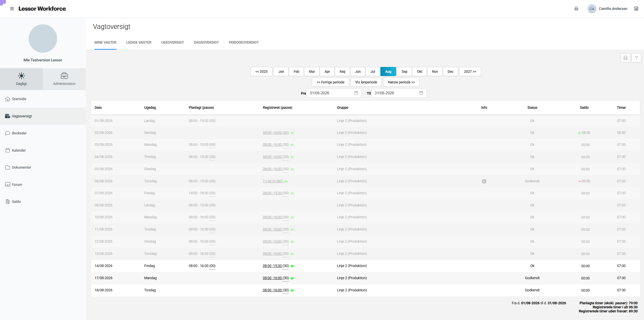Open Beskeder in the sidebar

[x=43, y=133]
